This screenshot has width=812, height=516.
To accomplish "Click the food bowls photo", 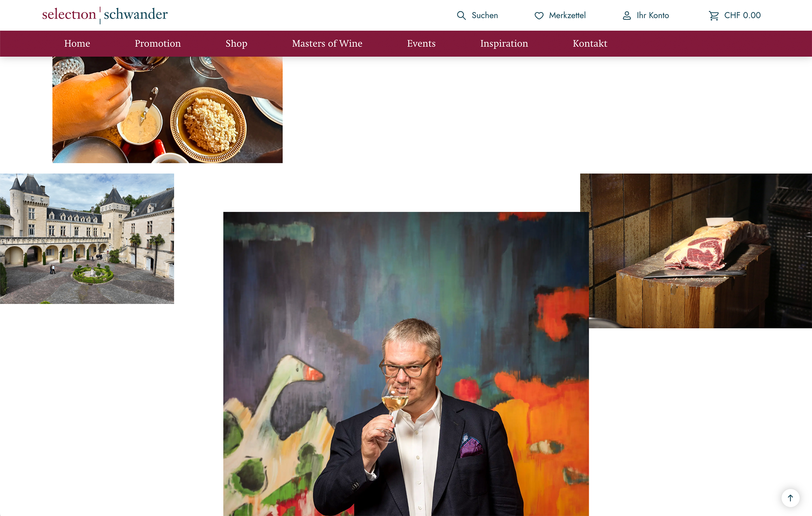I will [x=167, y=110].
